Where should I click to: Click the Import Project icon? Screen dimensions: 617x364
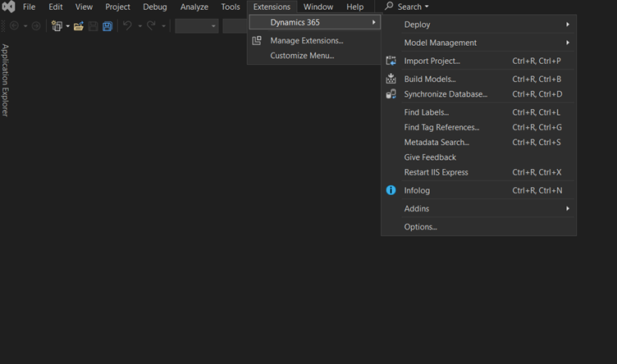(x=391, y=61)
